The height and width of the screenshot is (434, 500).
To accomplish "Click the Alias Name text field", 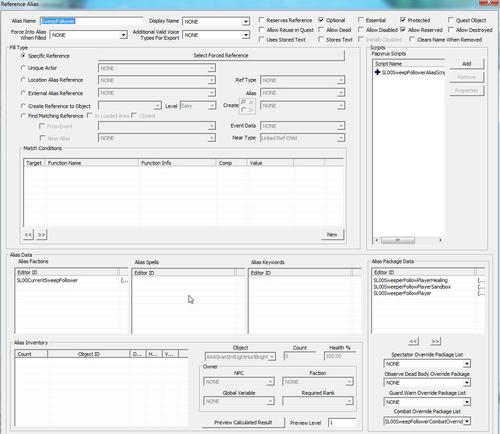I will point(92,21).
